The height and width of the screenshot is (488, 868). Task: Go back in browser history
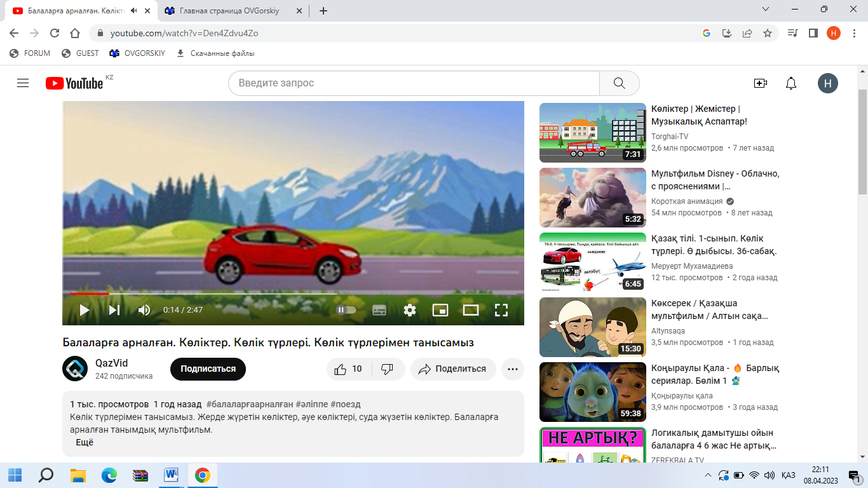point(14,33)
